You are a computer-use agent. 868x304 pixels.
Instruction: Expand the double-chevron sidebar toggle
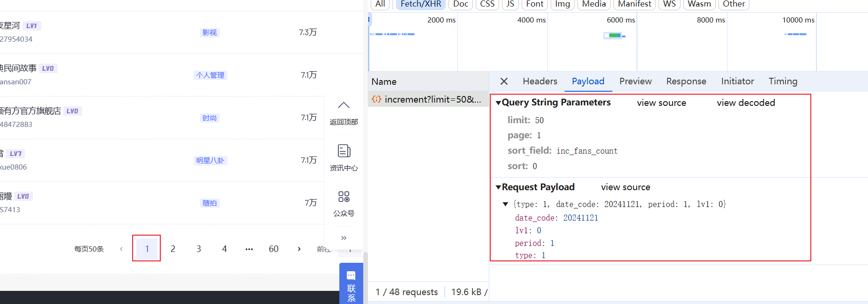[x=344, y=238]
